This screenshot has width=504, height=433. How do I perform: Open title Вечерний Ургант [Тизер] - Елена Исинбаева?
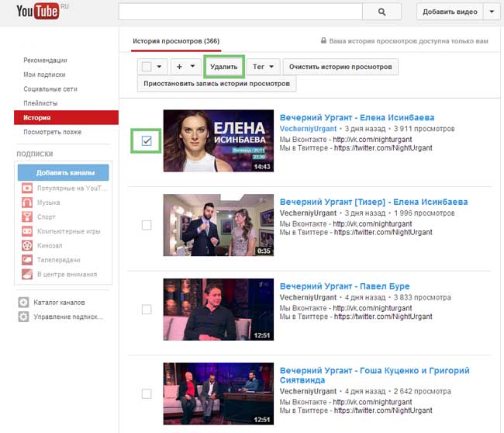[x=374, y=202]
